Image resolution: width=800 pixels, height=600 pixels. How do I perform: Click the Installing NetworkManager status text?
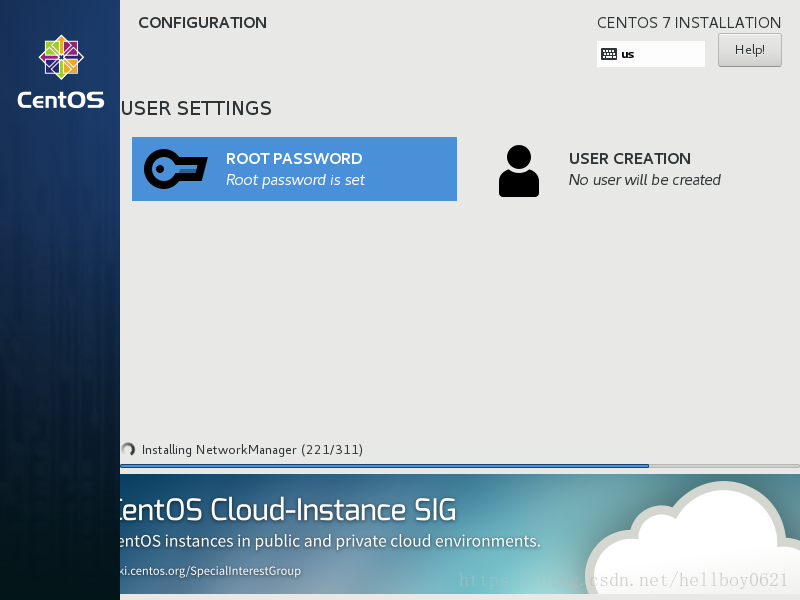click(252, 449)
